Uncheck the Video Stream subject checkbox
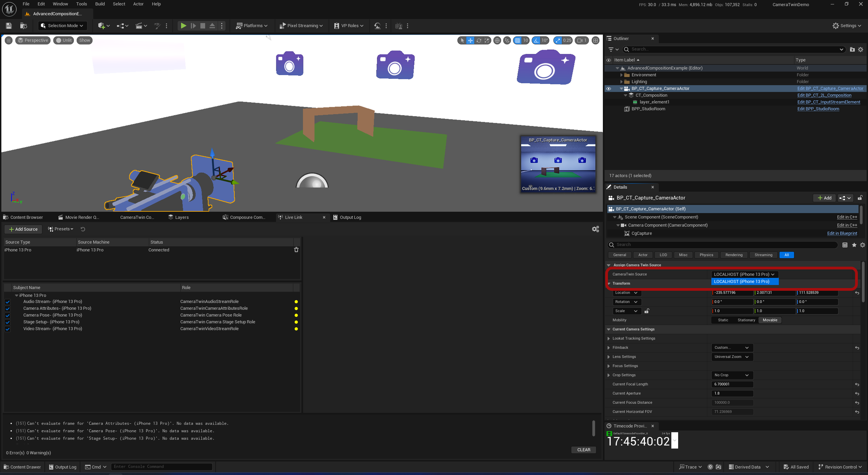 tap(7, 329)
